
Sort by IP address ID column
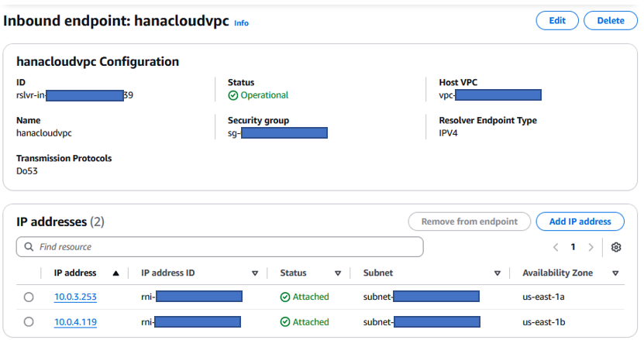click(x=255, y=273)
